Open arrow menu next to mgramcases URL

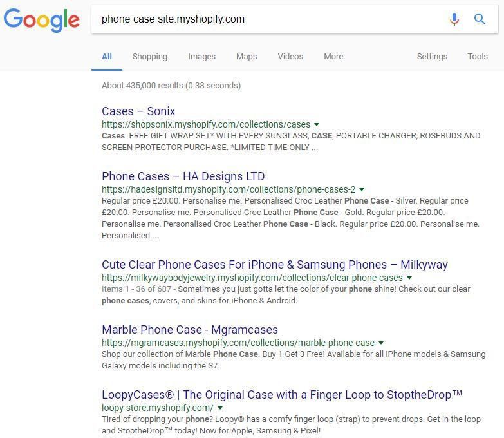(381, 343)
